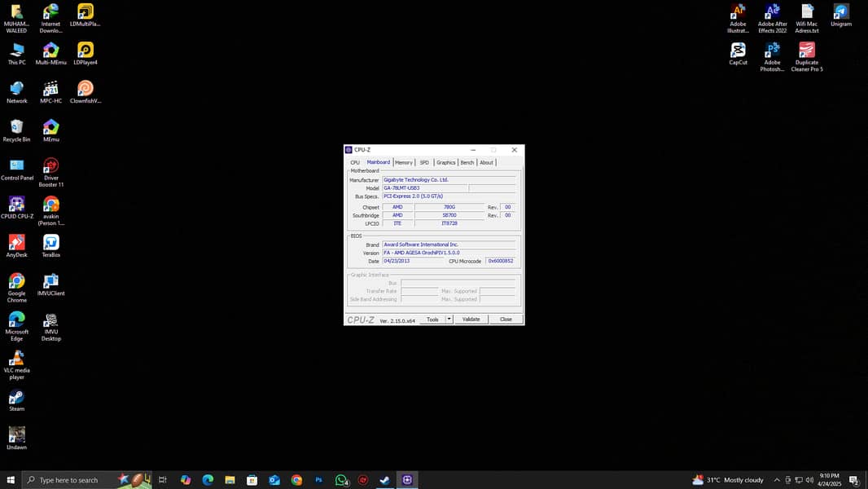
Task: Open the Windows Start menu
Action: pos(11,480)
